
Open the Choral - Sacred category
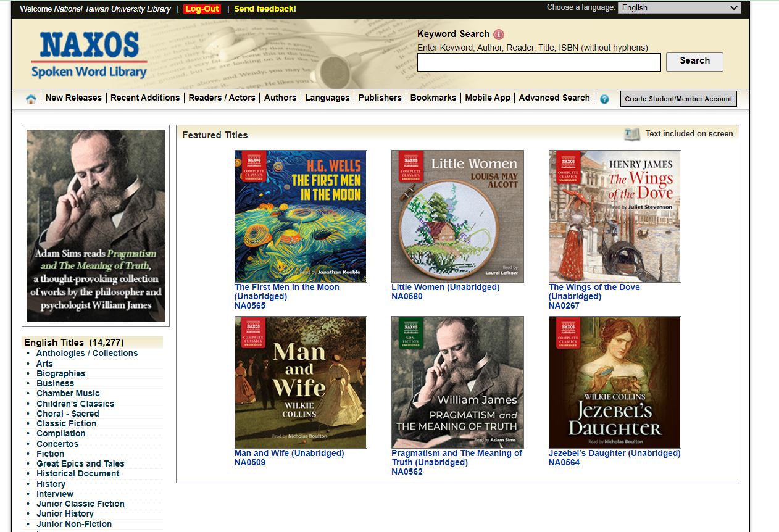point(68,414)
